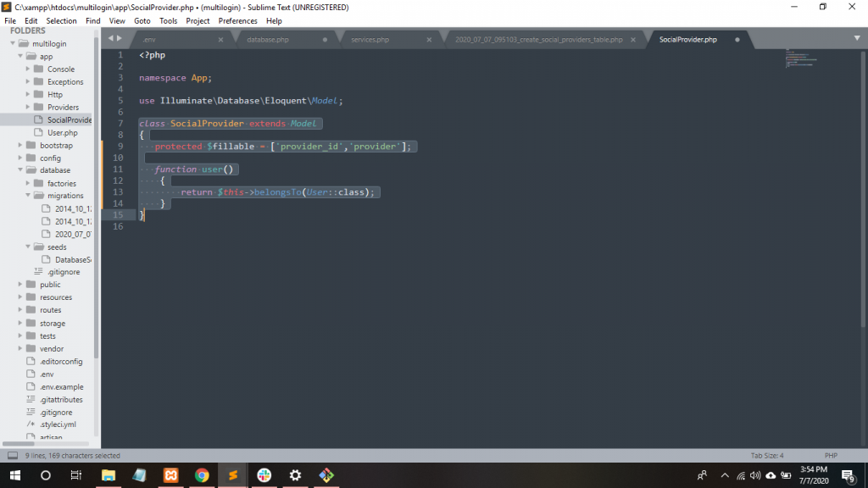Collapse the app folder

[20, 56]
